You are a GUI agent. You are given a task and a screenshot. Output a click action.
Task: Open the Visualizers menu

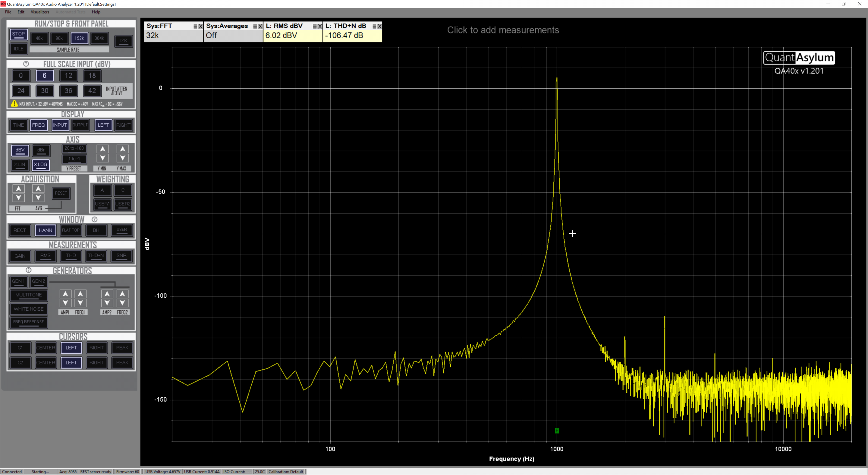[40, 12]
